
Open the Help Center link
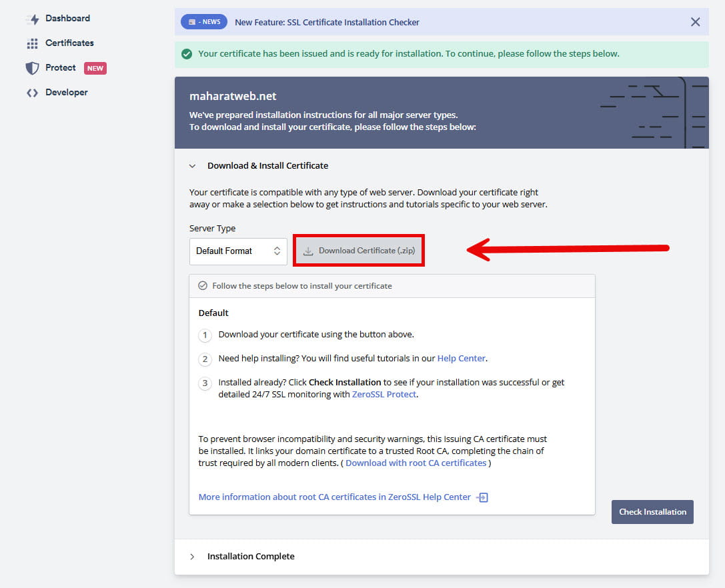pos(461,358)
